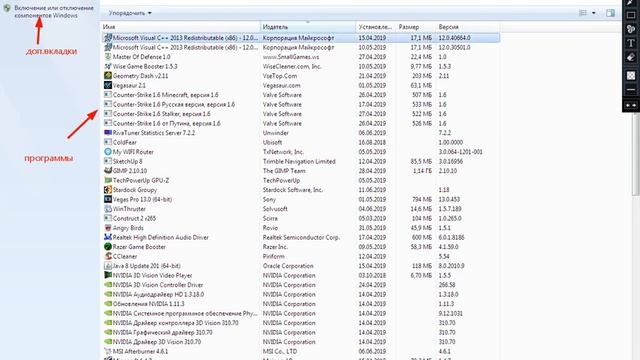
Task: Click the change view list icon
Action: coord(583,13)
